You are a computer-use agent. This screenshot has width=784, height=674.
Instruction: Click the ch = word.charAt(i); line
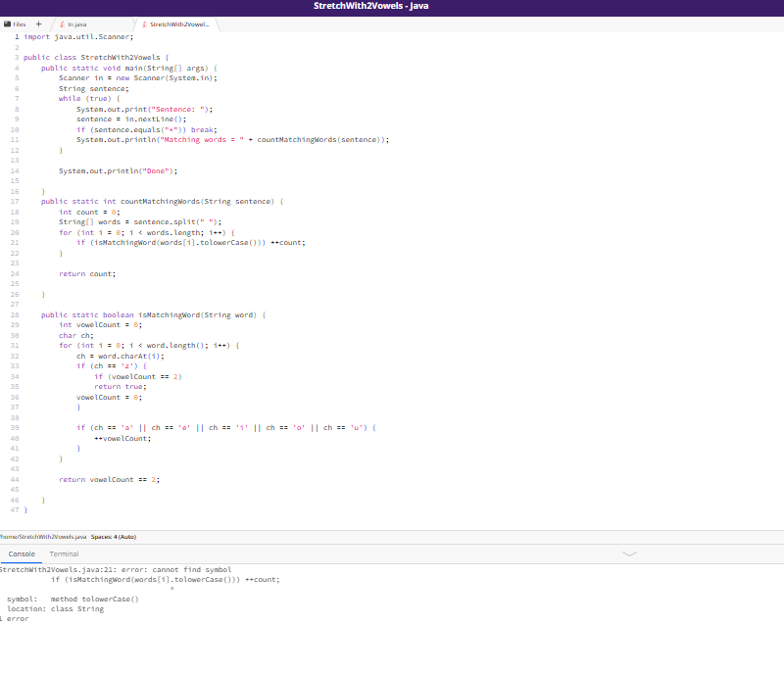tap(121, 356)
